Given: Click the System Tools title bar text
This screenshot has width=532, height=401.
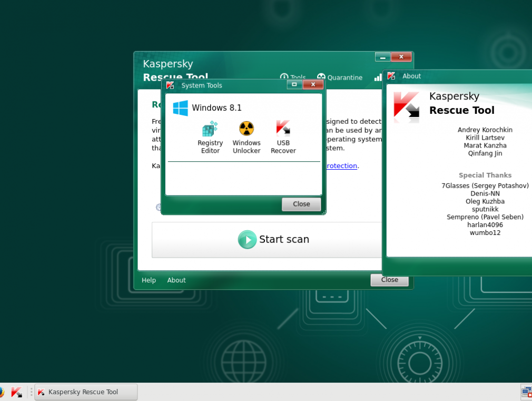Looking at the screenshot, I should click(x=202, y=85).
